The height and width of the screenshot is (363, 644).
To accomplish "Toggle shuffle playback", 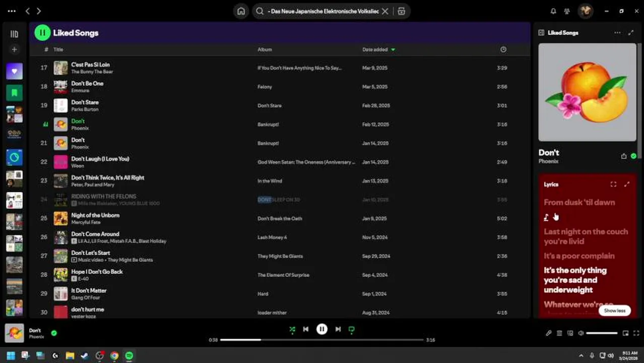I will coord(292,329).
